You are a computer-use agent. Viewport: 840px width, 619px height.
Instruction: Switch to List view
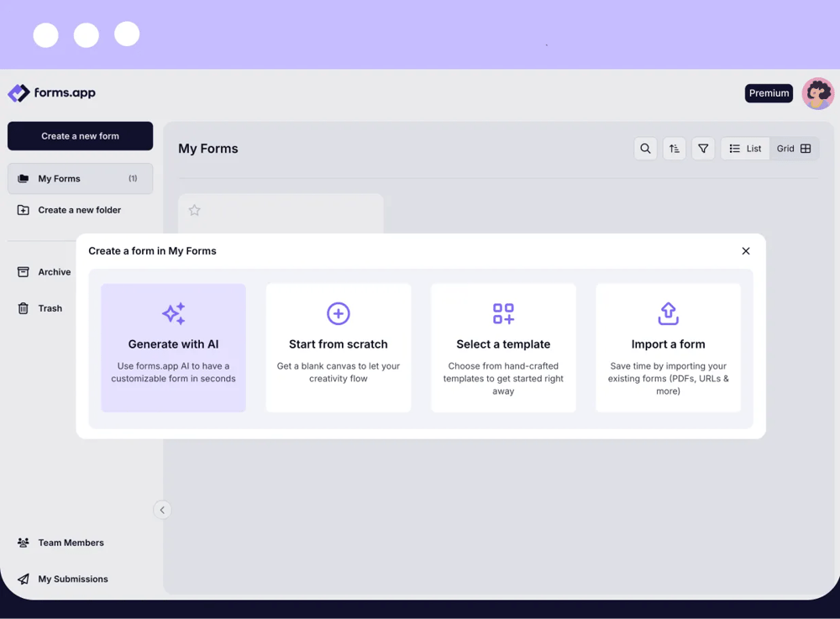tap(745, 149)
